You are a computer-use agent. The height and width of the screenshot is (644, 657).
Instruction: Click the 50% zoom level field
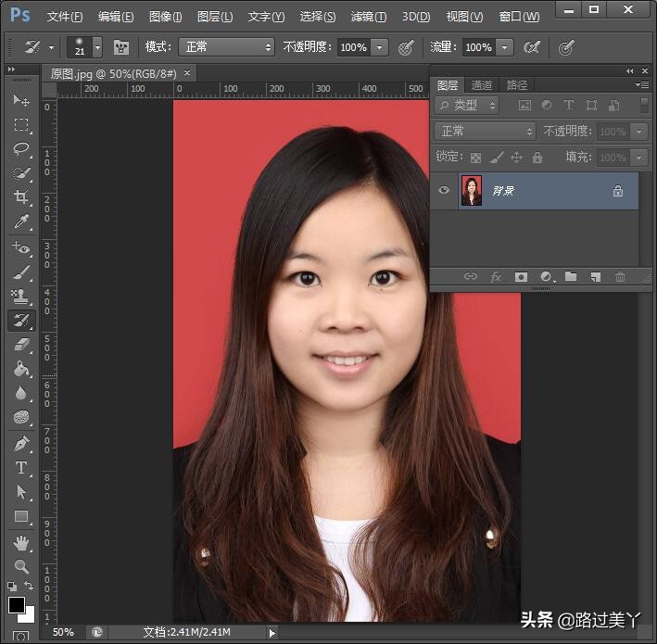pos(63,632)
